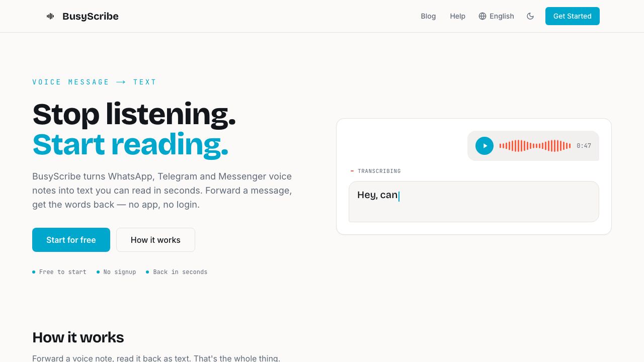Toggle dark mode with moon icon
This screenshot has height=362, width=644.
click(x=530, y=16)
